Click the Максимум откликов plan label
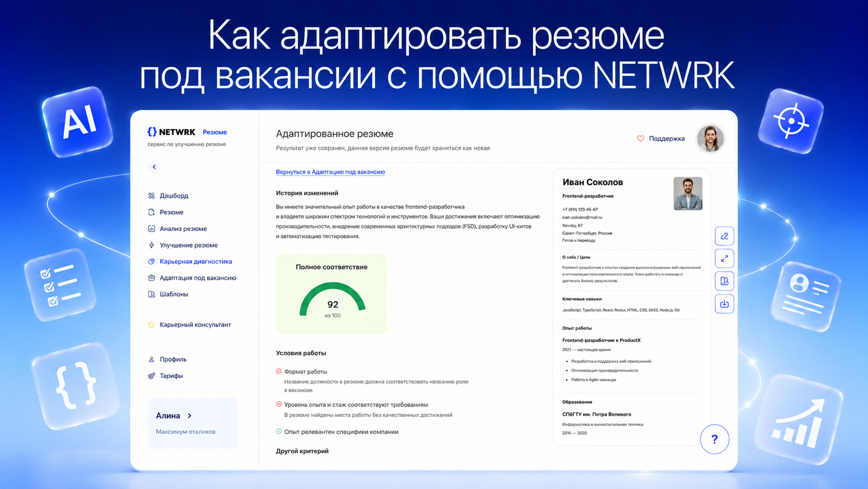The height and width of the screenshot is (489, 868). [x=185, y=432]
